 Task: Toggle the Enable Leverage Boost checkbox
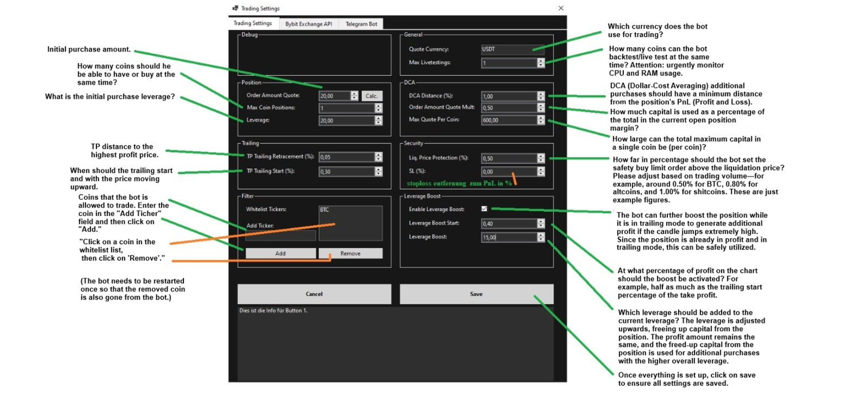pos(484,208)
